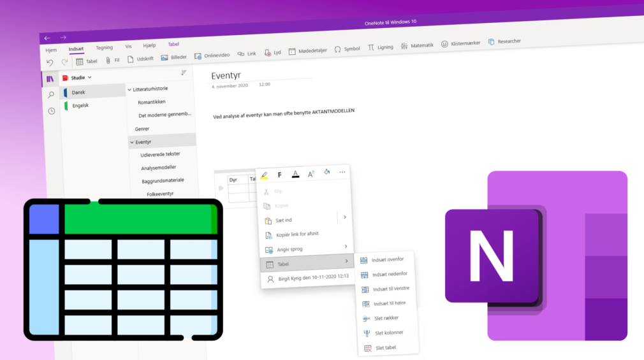644x360 pixels.
Task: Open Klistermærker stickers
Action: 460,43
